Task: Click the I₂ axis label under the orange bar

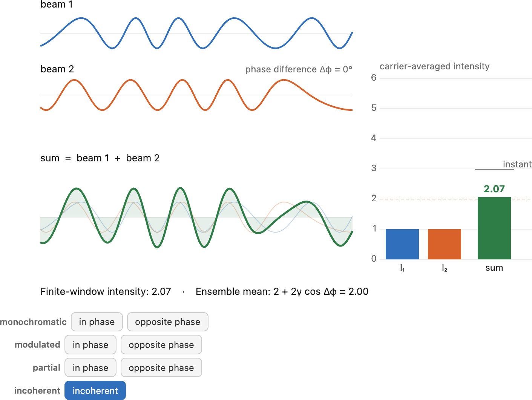Action: [x=445, y=268]
